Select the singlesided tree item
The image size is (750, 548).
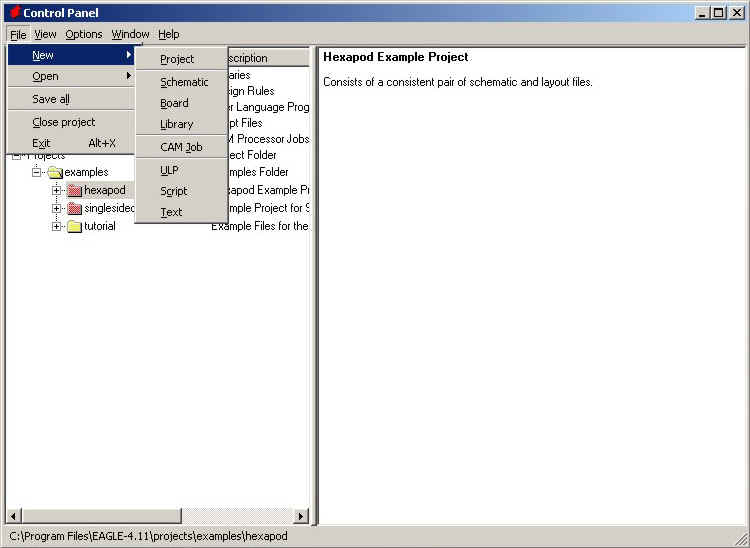click(109, 208)
